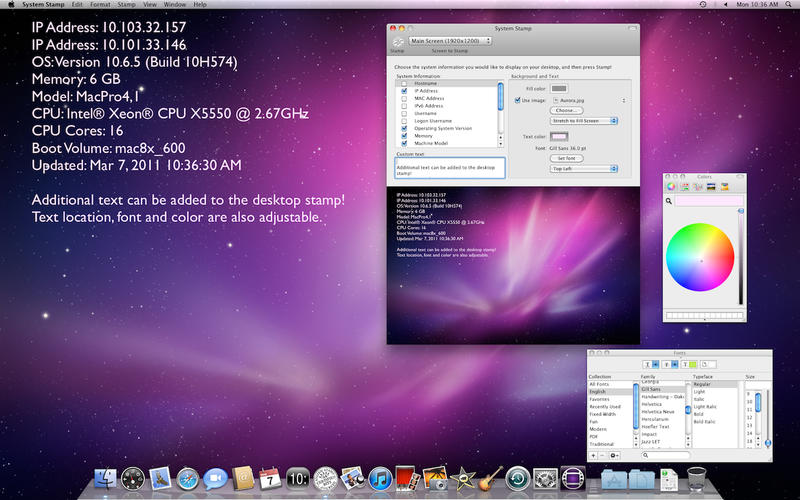Image resolution: width=800 pixels, height=500 pixels.
Task: Open the Trash in the Dock
Action: [x=697, y=478]
